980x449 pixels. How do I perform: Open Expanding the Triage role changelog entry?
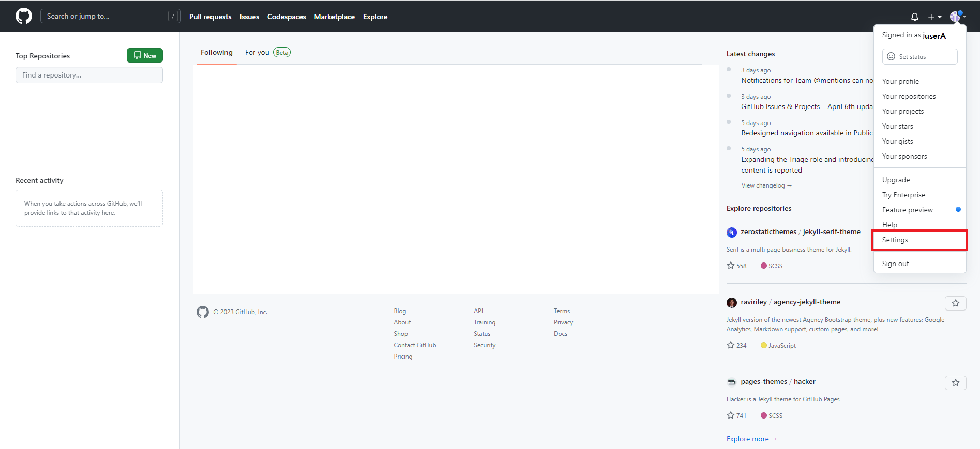coord(807,165)
